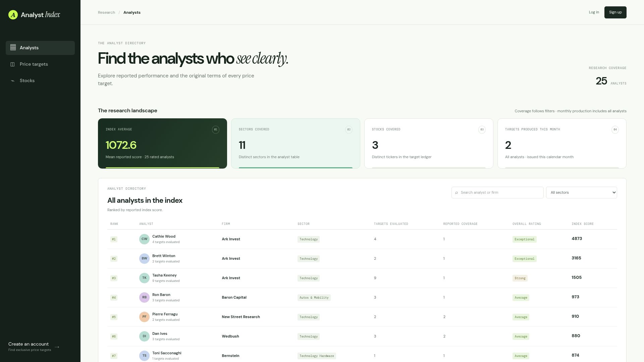This screenshot has width=644, height=362.
Task: Click the Autos & Mobility sector tag
Action: click(x=314, y=298)
